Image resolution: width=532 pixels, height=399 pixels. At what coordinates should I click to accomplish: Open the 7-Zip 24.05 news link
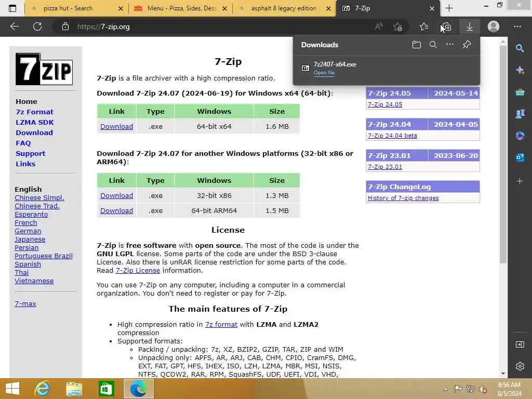click(385, 104)
